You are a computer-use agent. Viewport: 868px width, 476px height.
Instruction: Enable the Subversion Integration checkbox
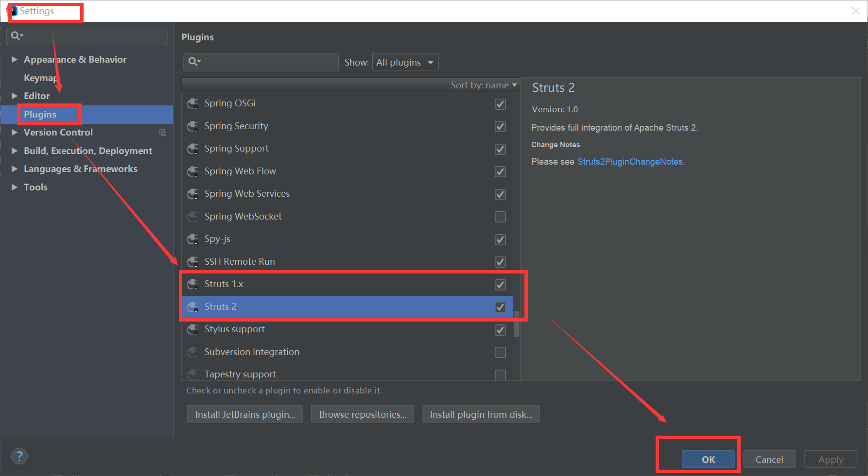point(500,352)
